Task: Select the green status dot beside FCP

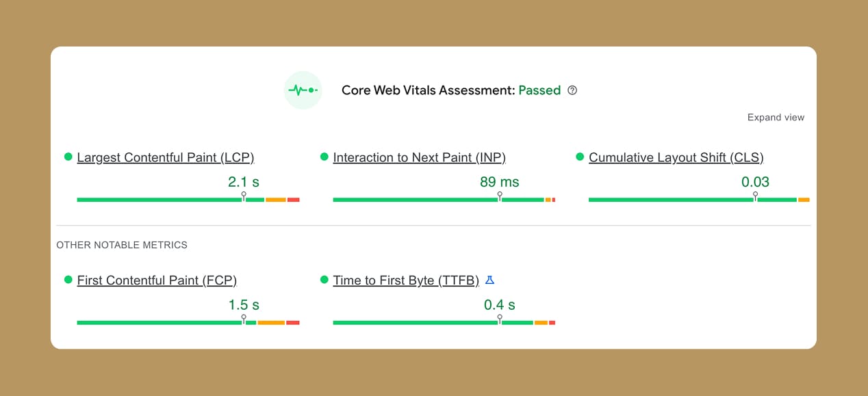Action: (68, 280)
